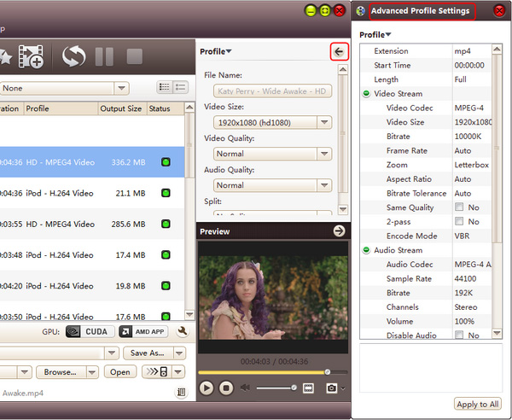Click the arrow icon in Preview header
The image size is (512, 420).
pyautogui.click(x=339, y=231)
